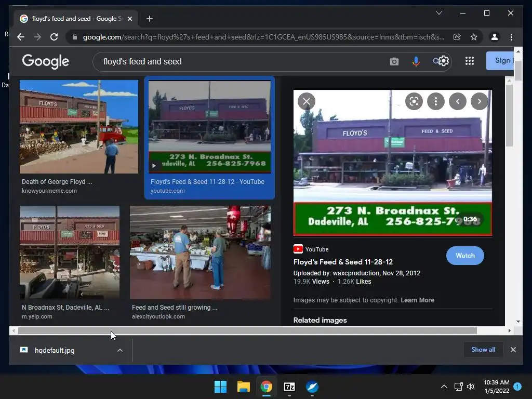Search inside image with Lens icon
This screenshot has height=399, width=532.
pos(414,101)
